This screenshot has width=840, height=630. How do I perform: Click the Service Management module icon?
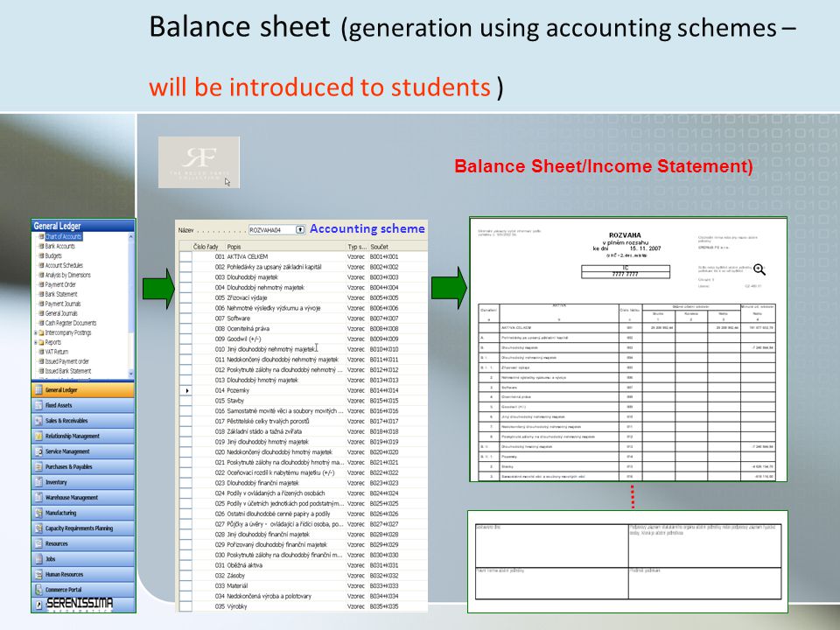pyautogui.click(x=38, y=451)
